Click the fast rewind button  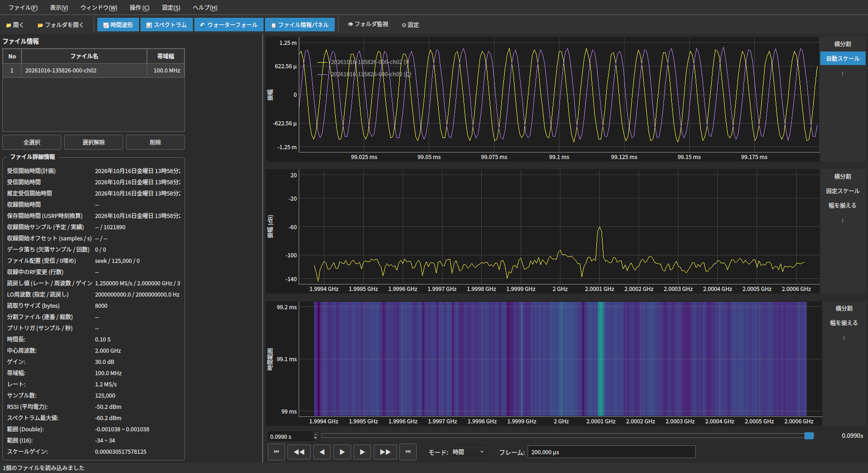(299, 452)
